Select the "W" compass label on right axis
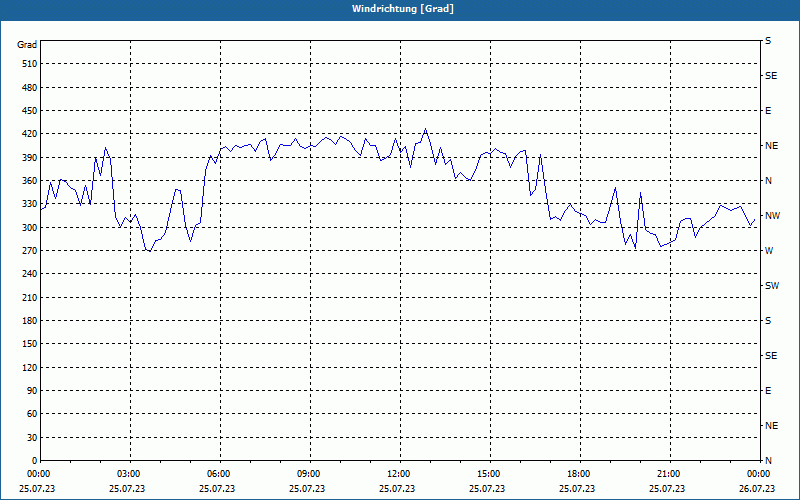 click(769, 251)
